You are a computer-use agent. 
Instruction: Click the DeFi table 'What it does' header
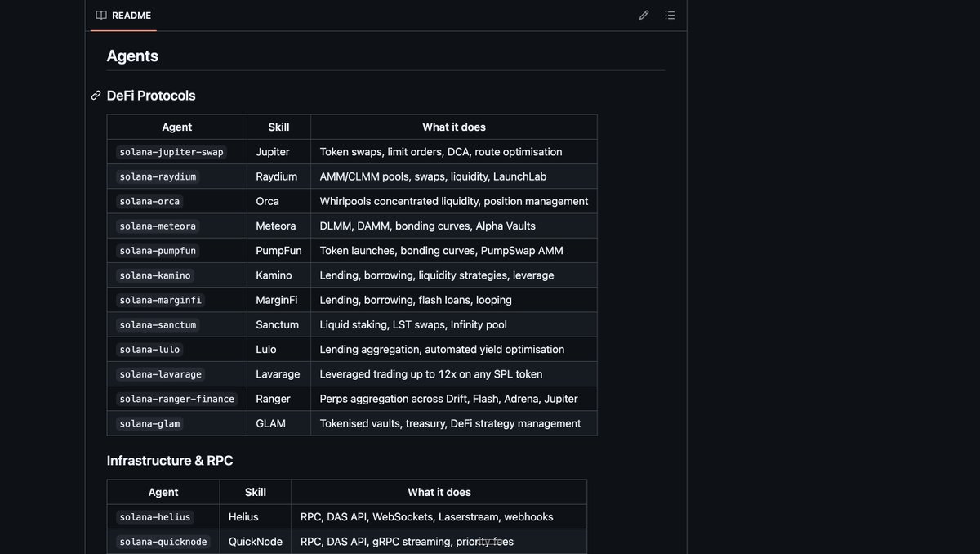[454, 127]
